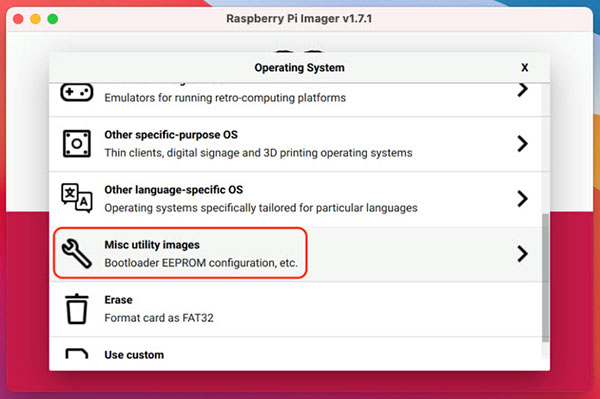Click 'Bootloader EEPROM configuration, etc.' description

pyautogui.click(x=201, y=263)
